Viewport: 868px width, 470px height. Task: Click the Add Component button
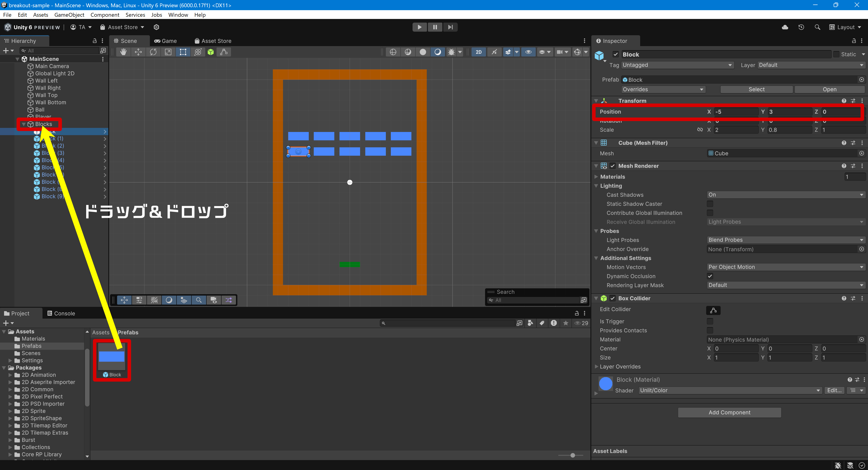729,412
